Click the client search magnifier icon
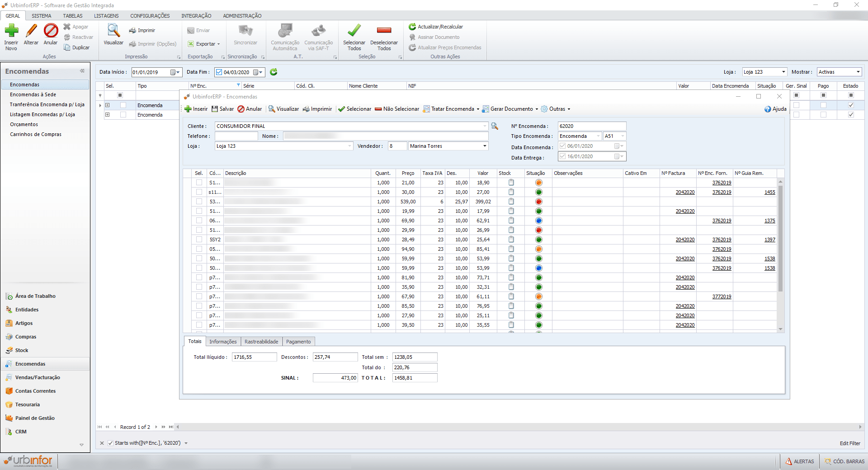Image resolution: width=868 pixels, height=470 pixels. coord(495,126)
